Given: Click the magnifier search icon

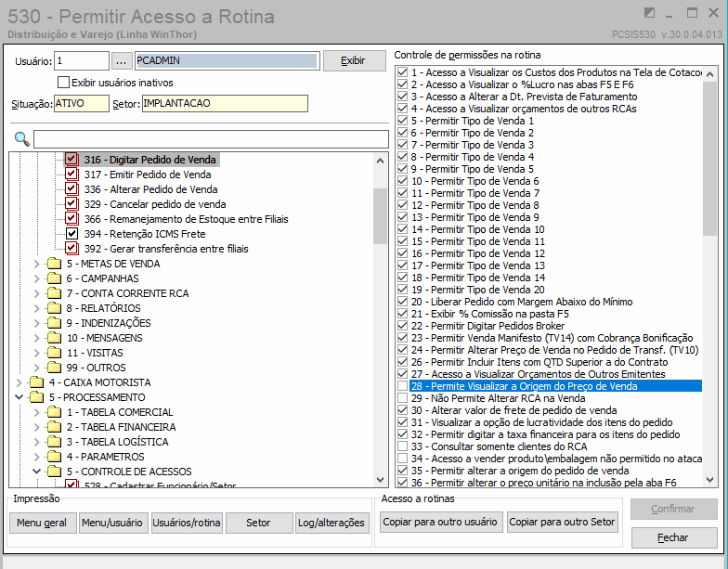Looking at the screenshot, I should pyautogui.click(x=22, y=139).
